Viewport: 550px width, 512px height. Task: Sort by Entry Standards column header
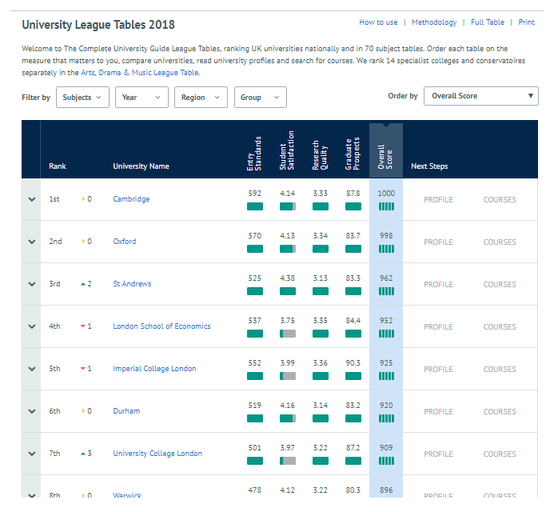[254, 154]
